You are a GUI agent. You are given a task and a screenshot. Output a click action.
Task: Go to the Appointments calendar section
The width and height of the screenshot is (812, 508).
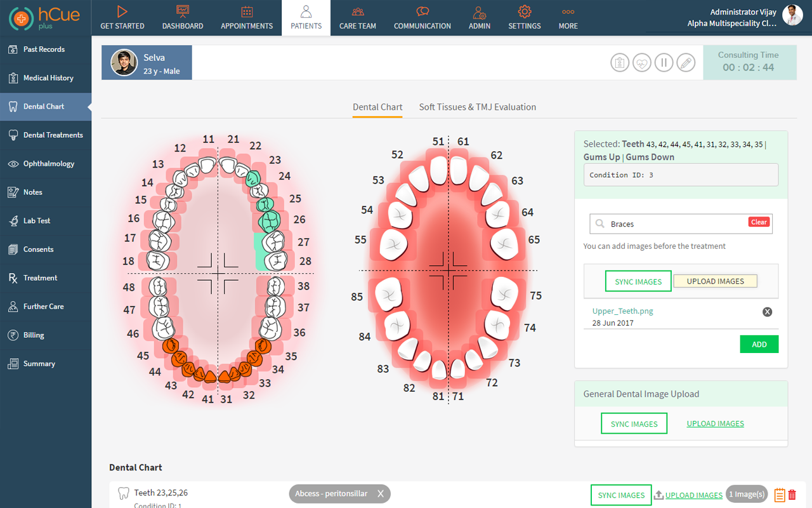pos(247,17)
